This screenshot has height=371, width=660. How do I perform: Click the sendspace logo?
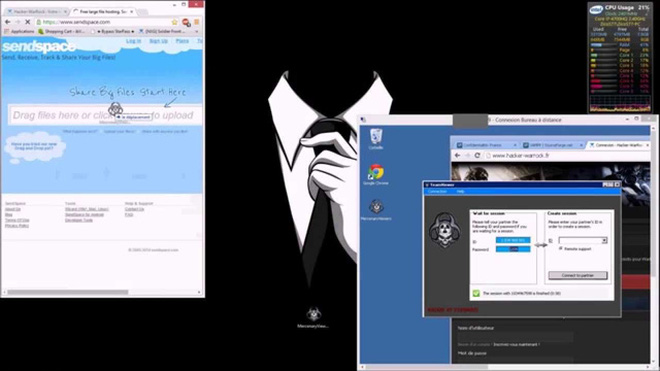[39, 46]
